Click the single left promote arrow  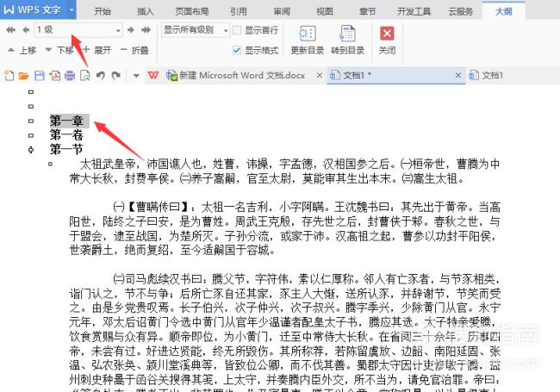pos(26,30)
